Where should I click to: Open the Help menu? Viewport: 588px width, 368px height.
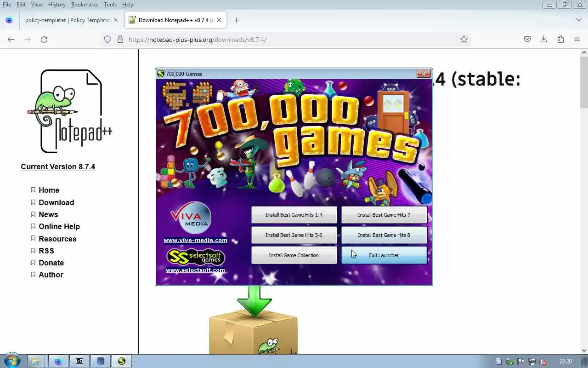point(128,5)
